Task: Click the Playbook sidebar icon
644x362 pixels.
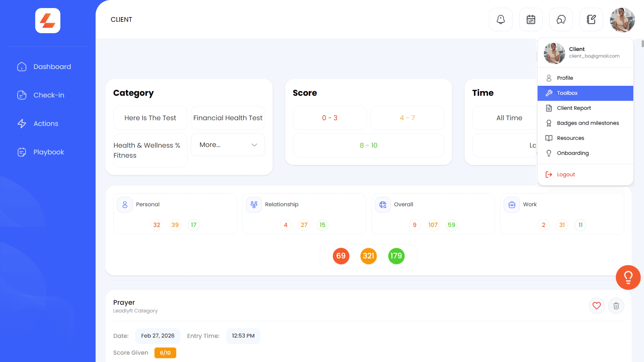Action: point(22,152)
